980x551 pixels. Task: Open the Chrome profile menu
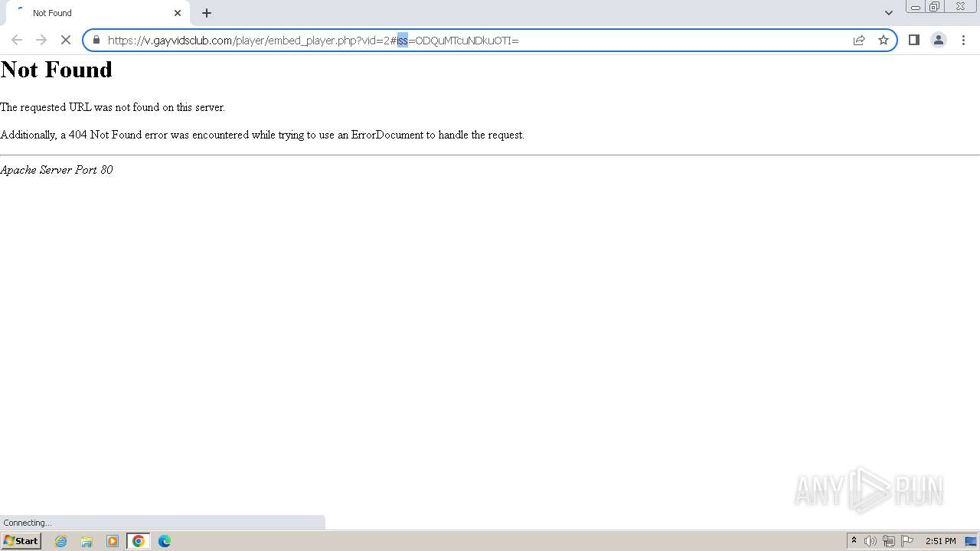pos(939,40)
